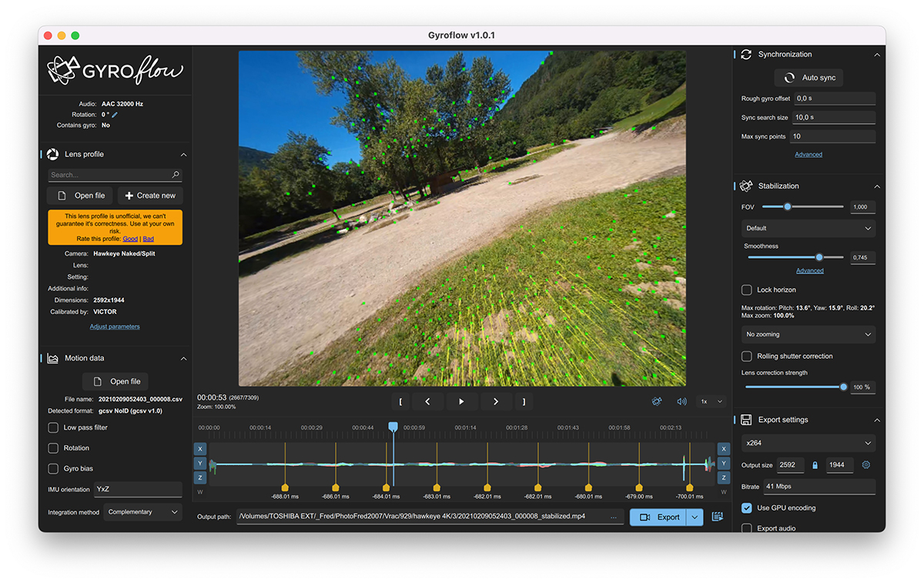Collapse the Motion data section
Viewport: 924px width, 583px height.
click(183, 359)
